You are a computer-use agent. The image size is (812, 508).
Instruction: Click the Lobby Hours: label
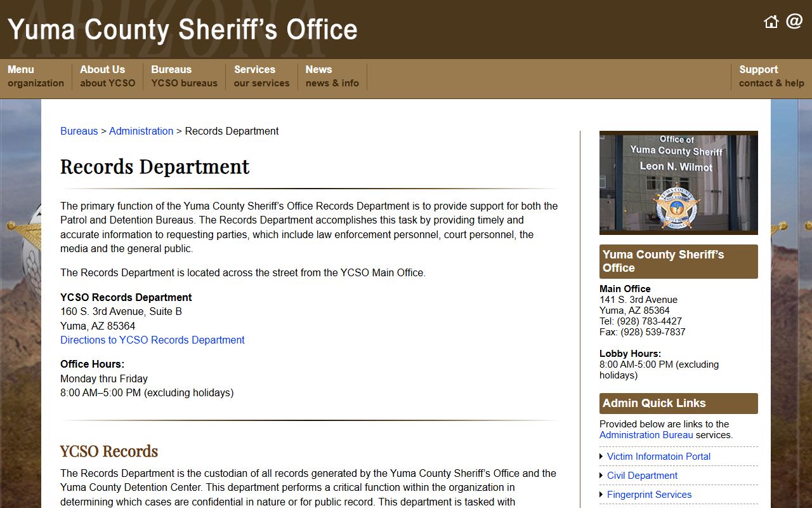630,354
